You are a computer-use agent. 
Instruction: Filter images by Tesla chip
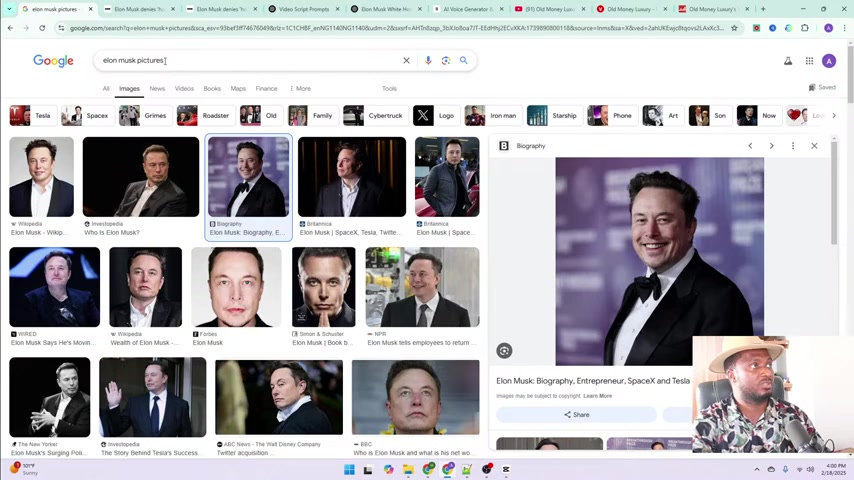32,116
